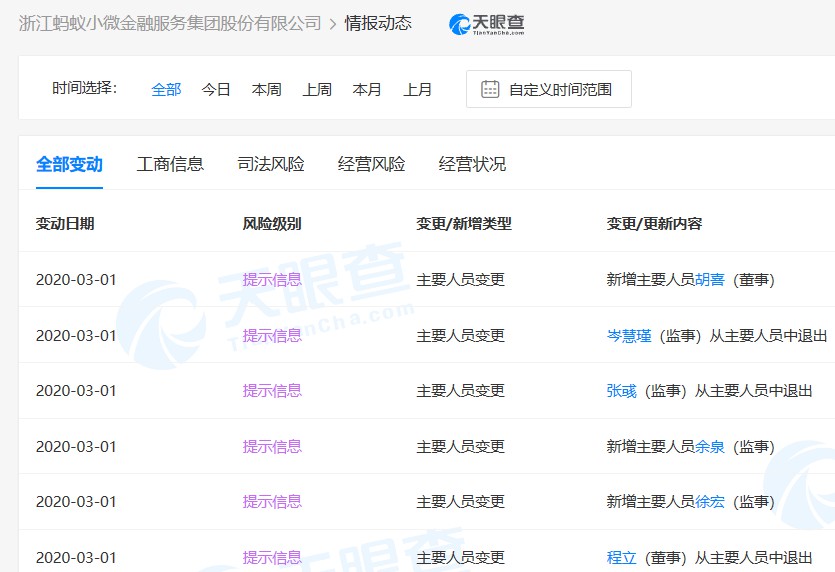Screen dimensions: 835x572
Task: Filter by 上月
Action: [x=418, y=89]
